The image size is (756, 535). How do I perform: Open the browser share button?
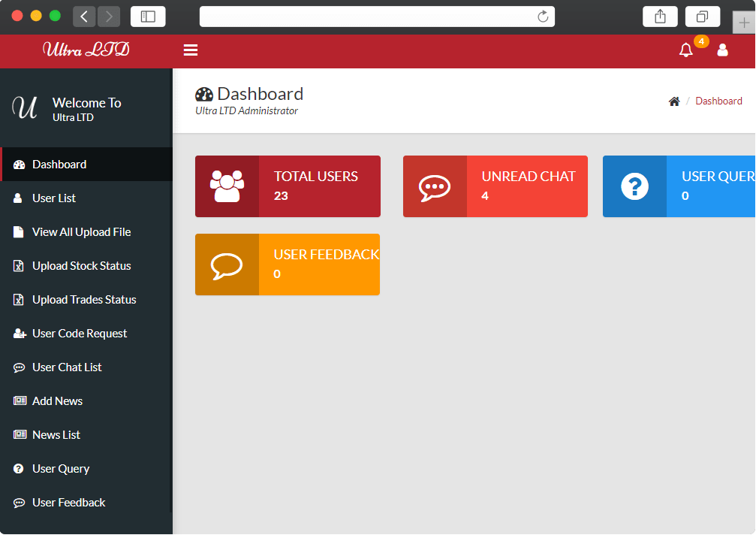click(660, 17)
